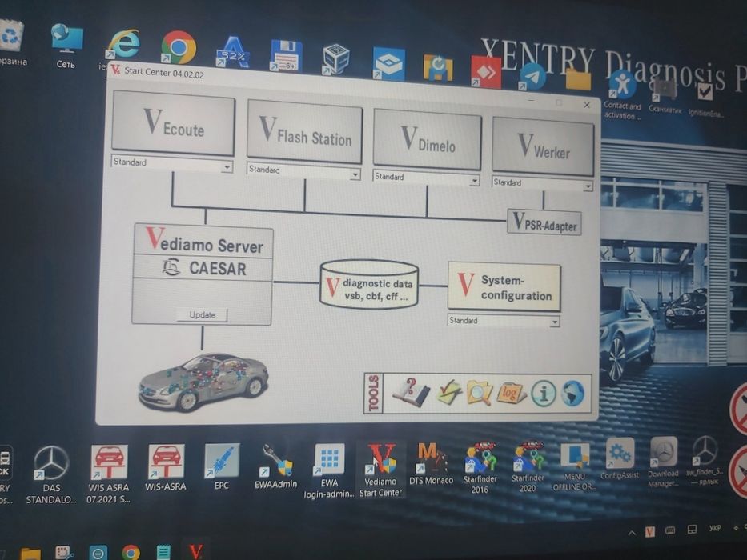Click the Vediamo tray icon
Screen dimensions: 747x560
point(650,531)
